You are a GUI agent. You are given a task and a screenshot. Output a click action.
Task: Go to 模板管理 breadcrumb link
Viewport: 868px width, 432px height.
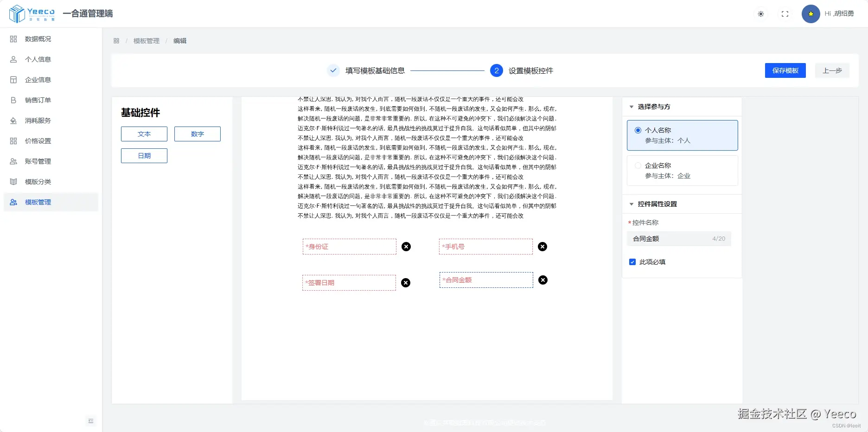point(147,41)
